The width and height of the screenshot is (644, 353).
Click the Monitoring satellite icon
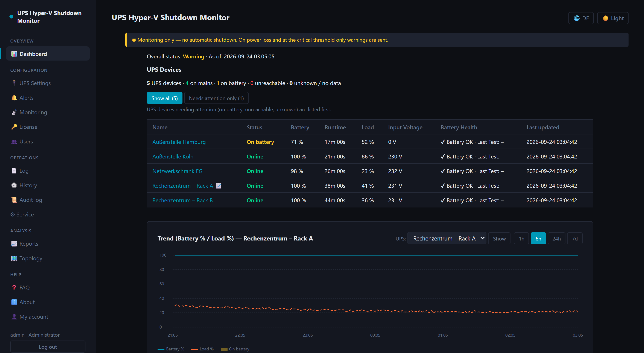(14, 112)
